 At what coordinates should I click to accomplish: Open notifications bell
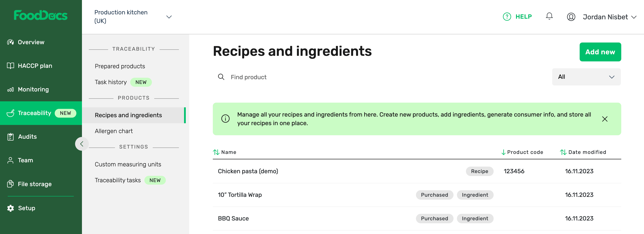(549, 16)
